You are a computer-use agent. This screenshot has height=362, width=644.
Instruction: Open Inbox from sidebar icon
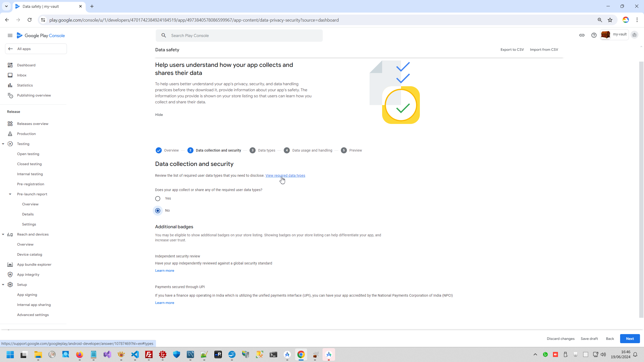10,75
